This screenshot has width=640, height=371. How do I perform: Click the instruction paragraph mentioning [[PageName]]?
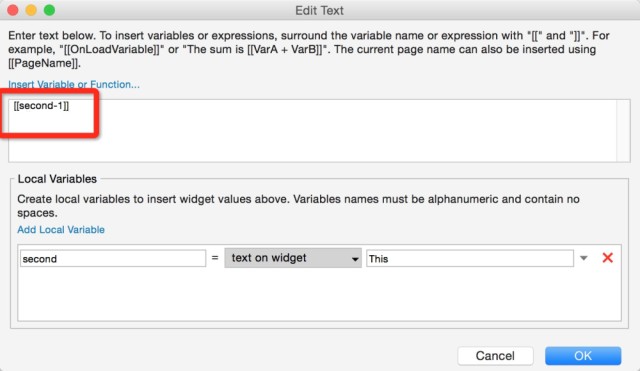point(309,49)
